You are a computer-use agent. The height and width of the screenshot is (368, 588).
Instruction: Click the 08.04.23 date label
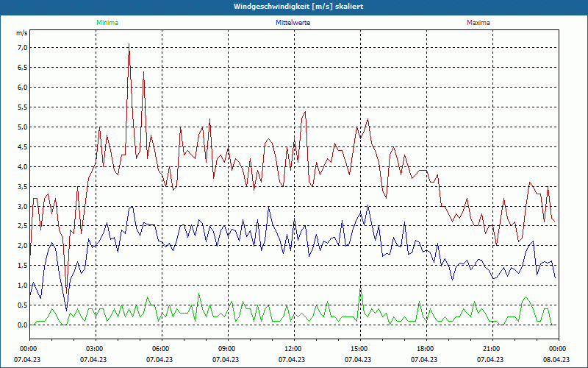pos(556,359)
